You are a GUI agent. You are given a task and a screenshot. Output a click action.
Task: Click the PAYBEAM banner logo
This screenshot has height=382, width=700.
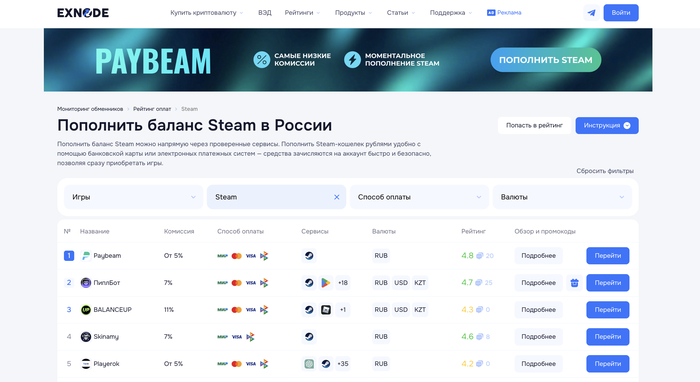[153, 61]
